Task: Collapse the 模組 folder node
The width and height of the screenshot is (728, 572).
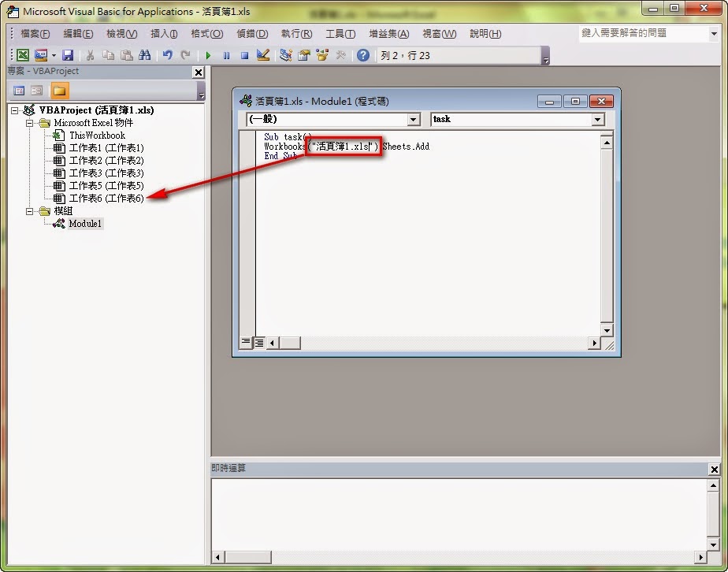Action: point(29,211)
